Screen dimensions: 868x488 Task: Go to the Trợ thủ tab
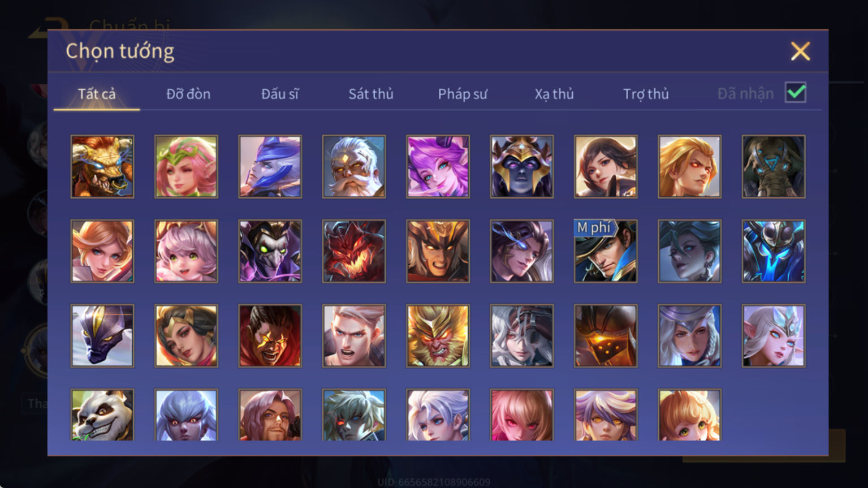pyautogui.click(x=646, y=94)
